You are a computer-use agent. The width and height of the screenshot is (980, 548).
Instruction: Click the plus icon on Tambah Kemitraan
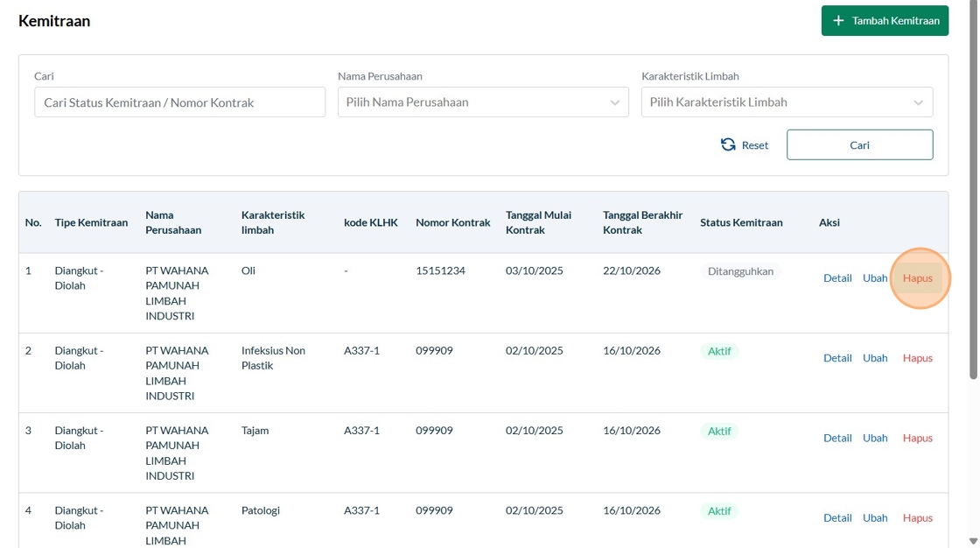(x=838, y=21)
